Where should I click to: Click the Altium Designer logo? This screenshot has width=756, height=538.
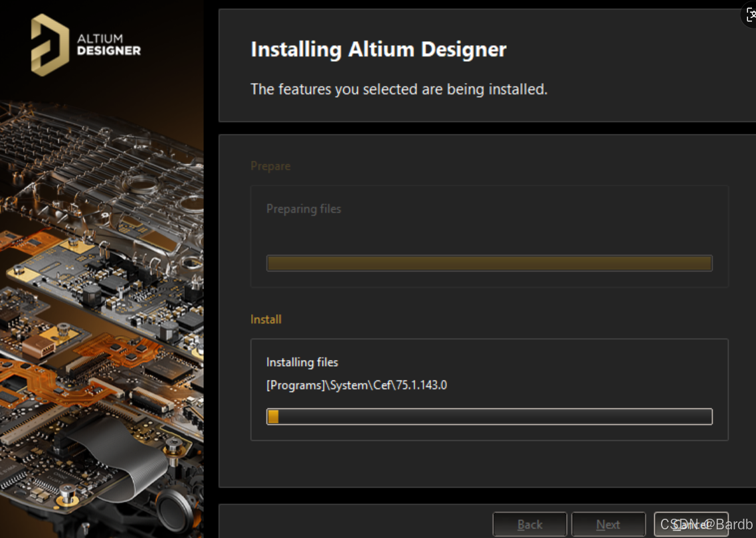[x=86, y=45]
